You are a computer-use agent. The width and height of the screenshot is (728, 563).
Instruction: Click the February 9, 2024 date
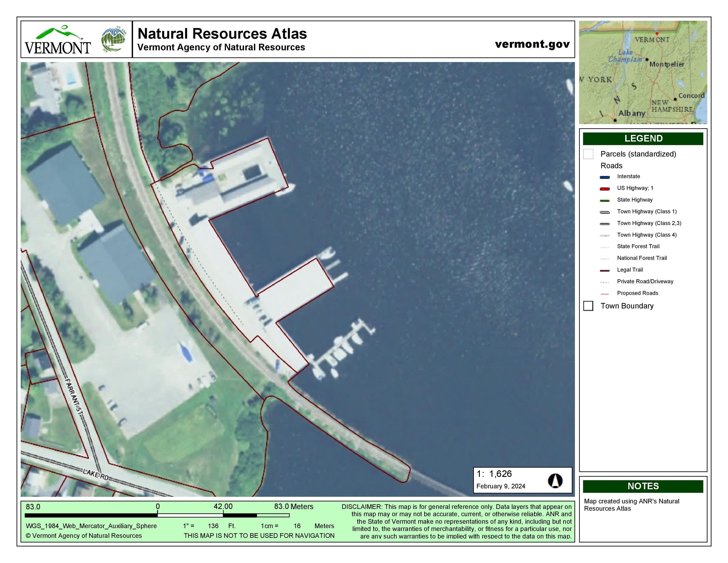tap(501, 486)
